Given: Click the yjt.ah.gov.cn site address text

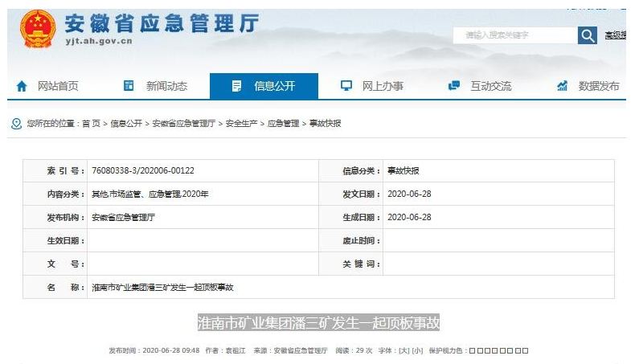Looking at the screenshot, I should click(x=99, y=41).
